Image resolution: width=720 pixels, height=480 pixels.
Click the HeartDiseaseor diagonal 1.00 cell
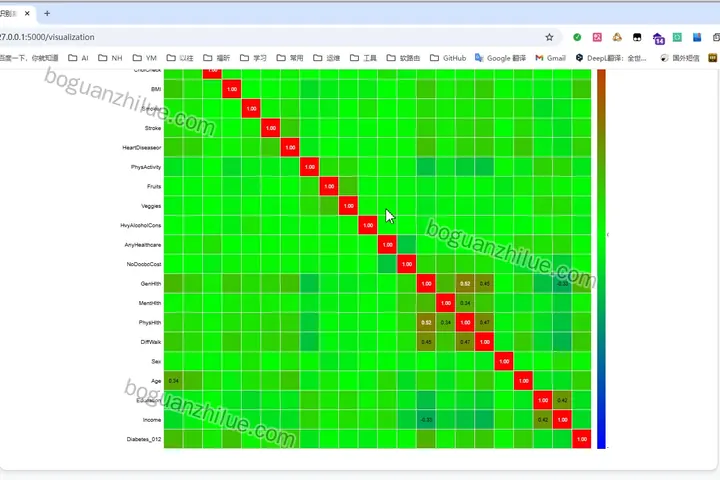[x=290, y=147]
